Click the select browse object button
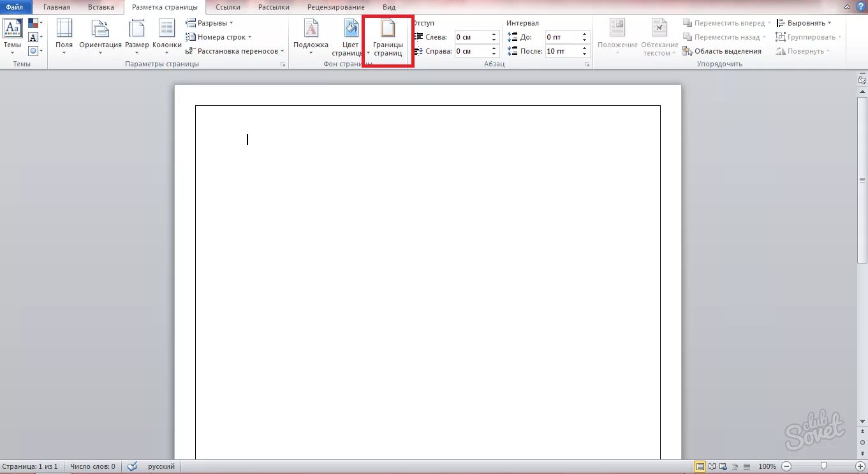Image resolution: width=868 pixels, height=474 pixels. point(862,441)
